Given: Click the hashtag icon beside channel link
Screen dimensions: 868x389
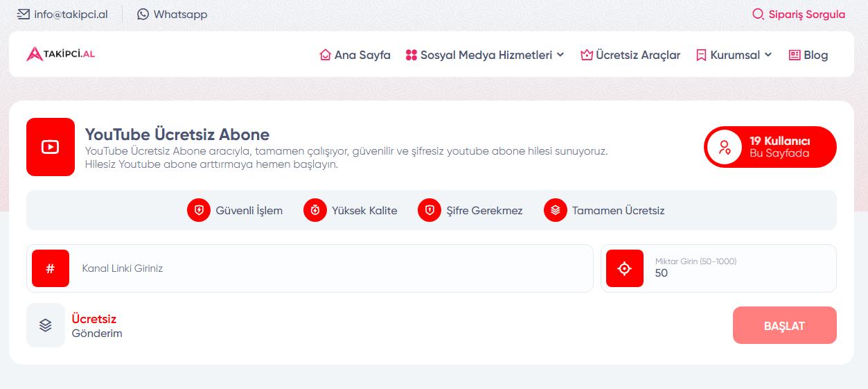Looking at the screenshot, I should pyautogui.click(x=51, y=268).
